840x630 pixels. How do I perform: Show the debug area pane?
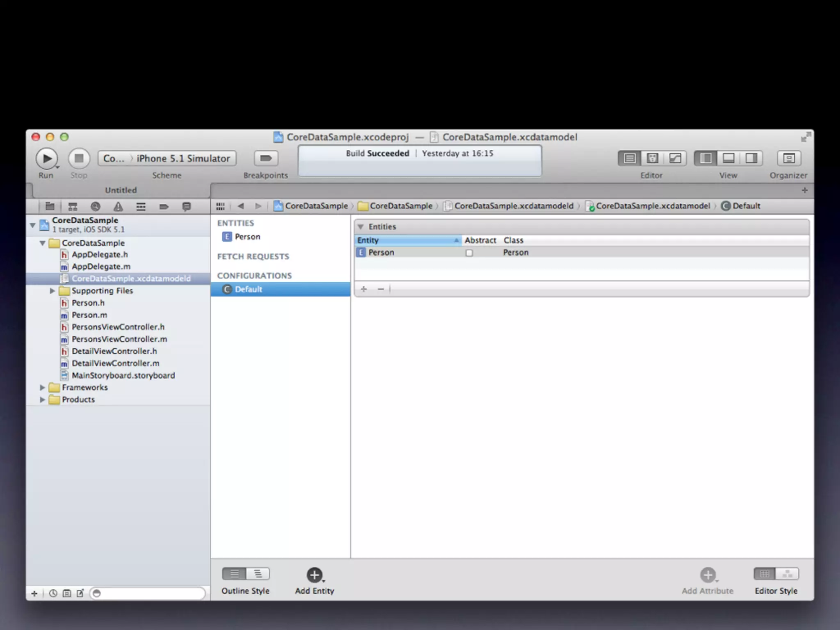coord(728,158)
